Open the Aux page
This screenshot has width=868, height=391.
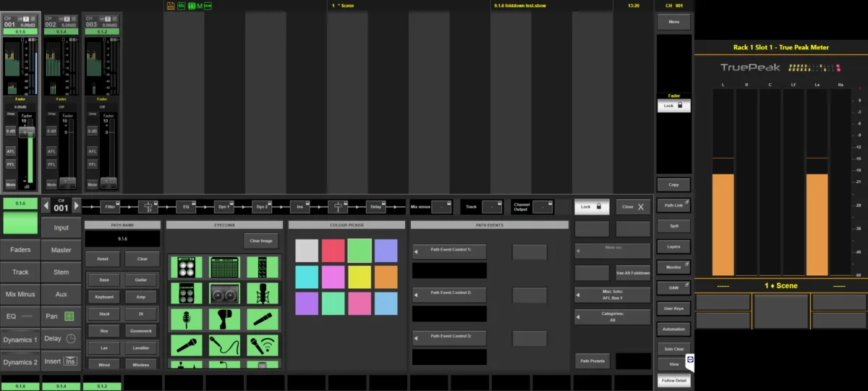(61, 294)
